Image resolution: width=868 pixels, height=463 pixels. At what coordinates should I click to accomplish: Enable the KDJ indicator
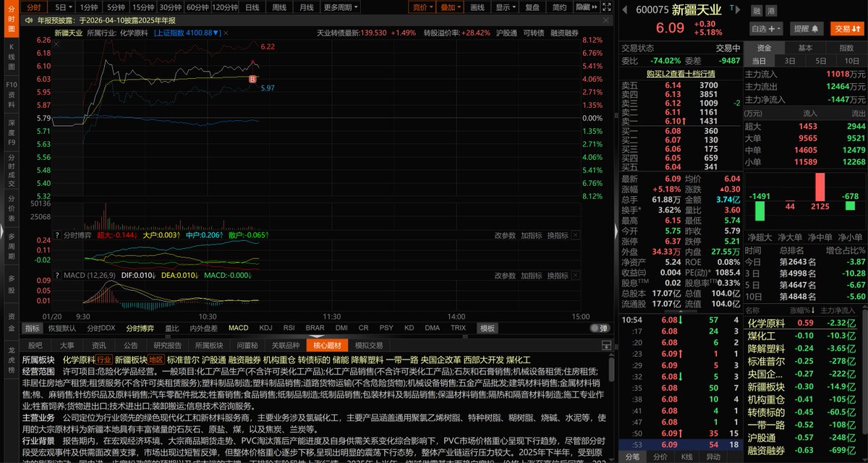click(265, 328)
